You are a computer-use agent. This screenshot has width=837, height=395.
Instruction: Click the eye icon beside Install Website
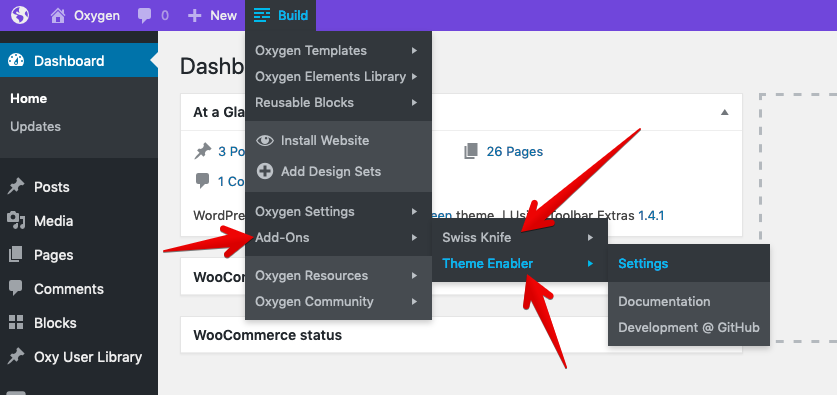265,140
